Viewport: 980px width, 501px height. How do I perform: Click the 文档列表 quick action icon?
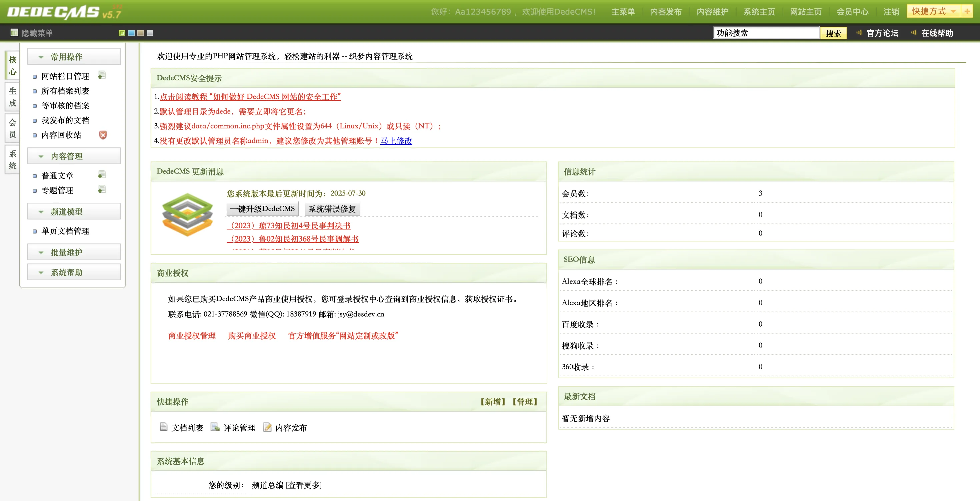(164, 427)
